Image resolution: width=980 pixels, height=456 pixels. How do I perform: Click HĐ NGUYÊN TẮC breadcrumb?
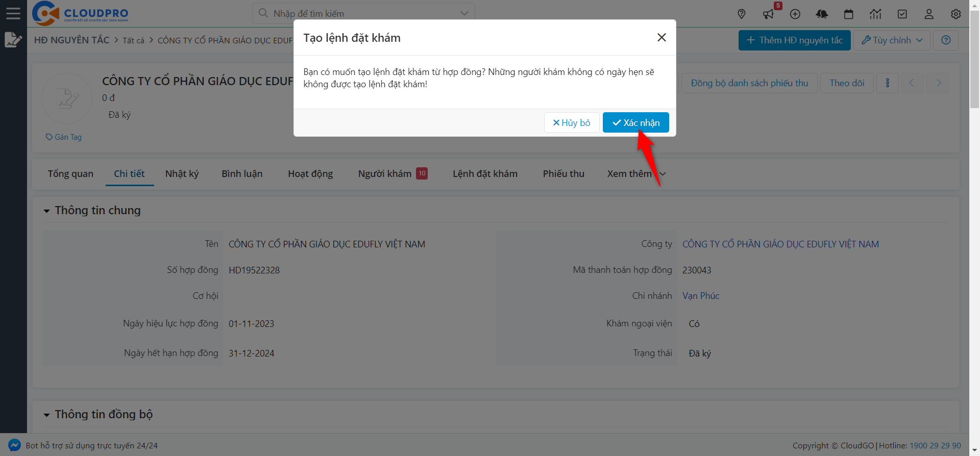coord(71,40)
